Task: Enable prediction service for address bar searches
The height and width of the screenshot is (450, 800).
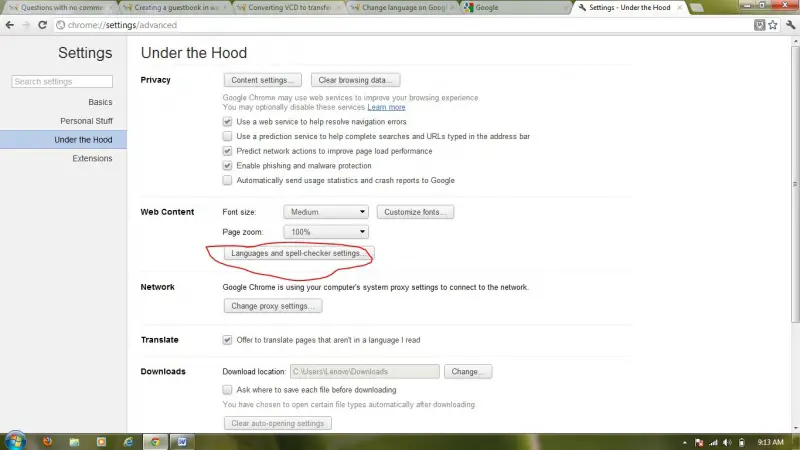Action: [x=227, y=136]
